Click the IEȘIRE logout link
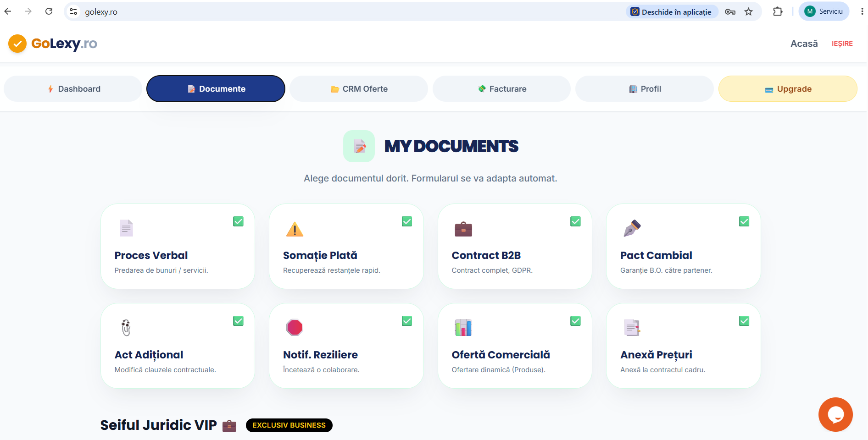The width and height of the screenshot is (868, 440). pyautogui.click(x=842, y=44)
